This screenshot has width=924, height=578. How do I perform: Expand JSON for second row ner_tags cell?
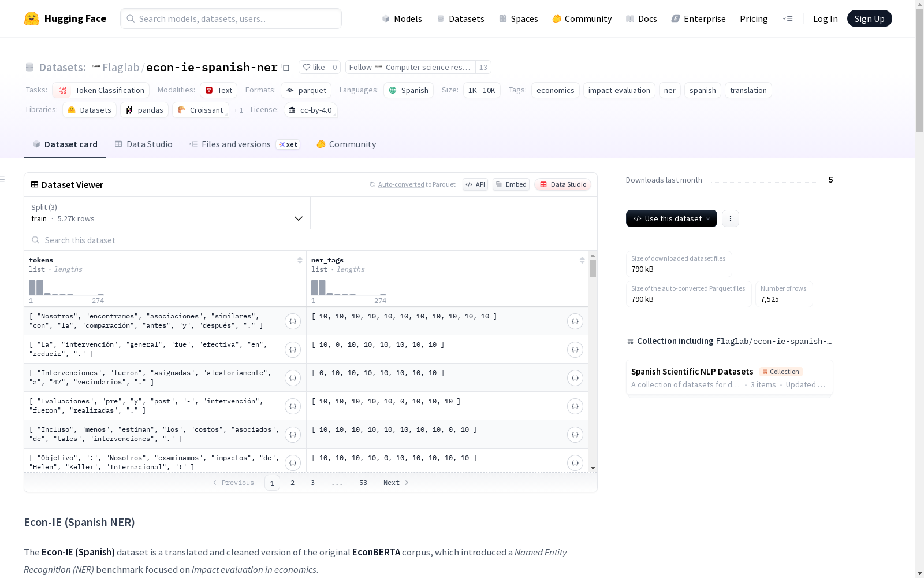pos(575,350)
